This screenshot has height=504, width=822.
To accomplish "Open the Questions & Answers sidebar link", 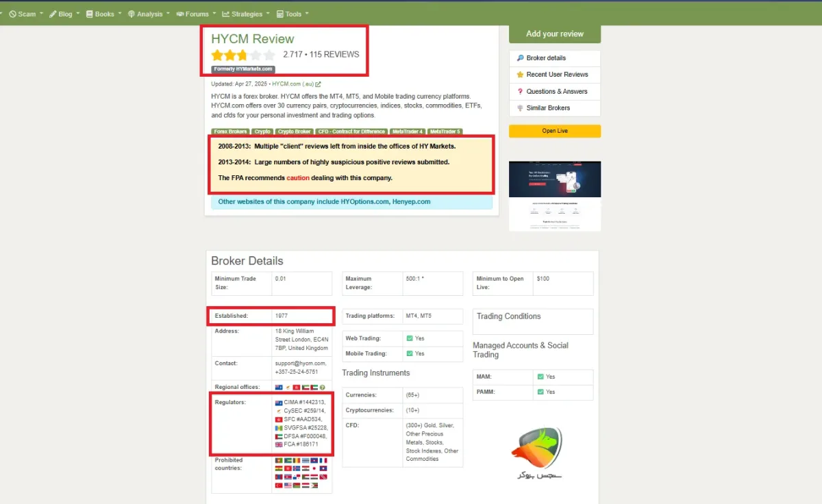I will (557, 91).
